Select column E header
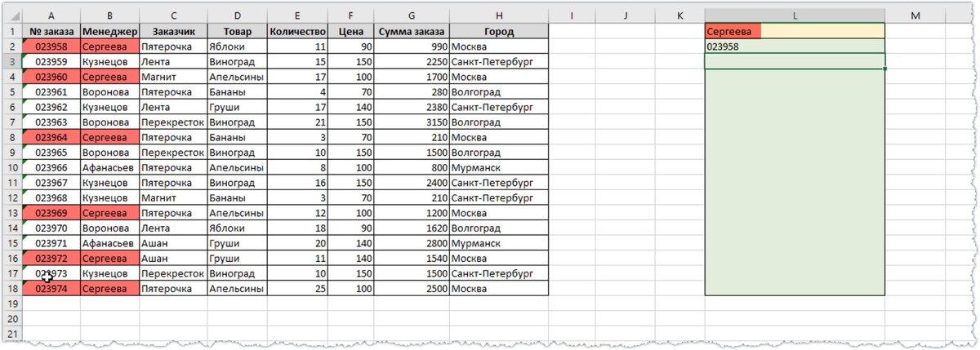This screenshot has height=350, width=980. click(297, 16)
